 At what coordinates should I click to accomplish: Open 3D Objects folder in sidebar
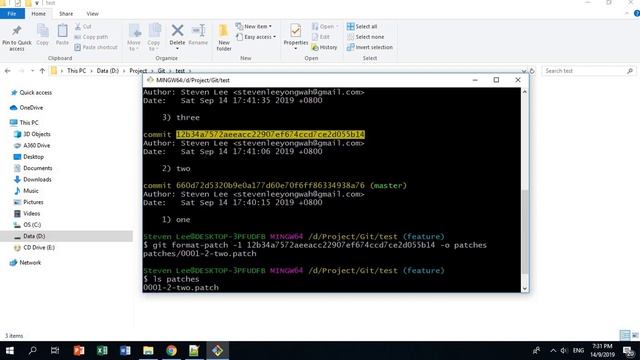(32, 134)
